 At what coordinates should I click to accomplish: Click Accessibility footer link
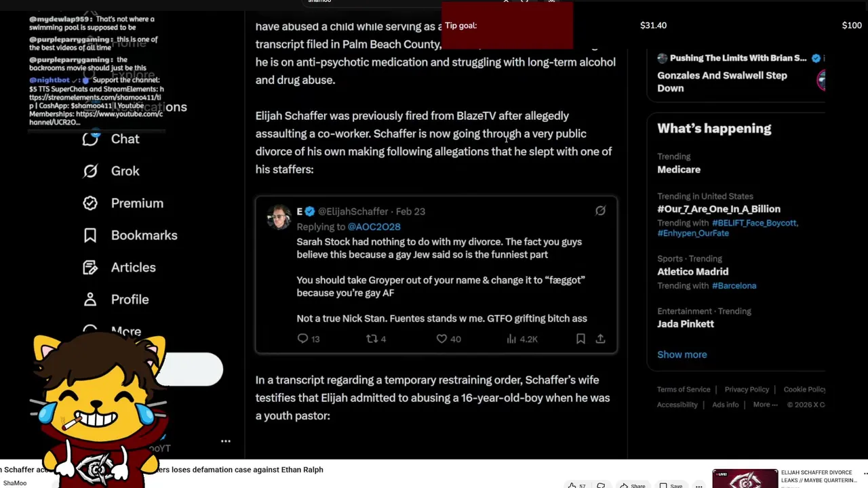click(677, 405)
